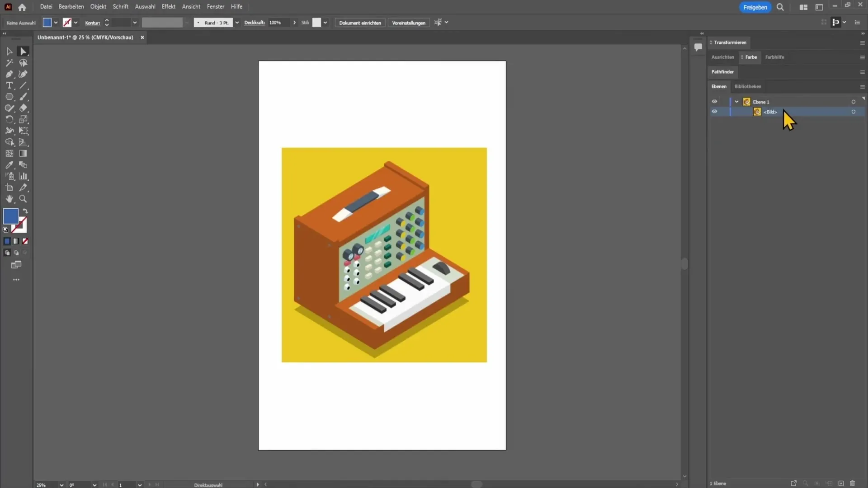
Task: Select the Free Transform tool
Action: click(x=23, y=131)
